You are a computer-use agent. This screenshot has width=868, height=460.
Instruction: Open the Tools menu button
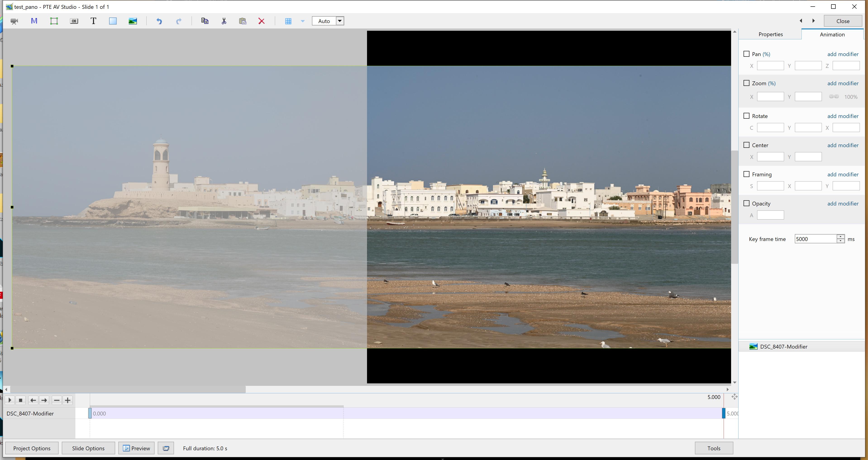coord(714,448)
